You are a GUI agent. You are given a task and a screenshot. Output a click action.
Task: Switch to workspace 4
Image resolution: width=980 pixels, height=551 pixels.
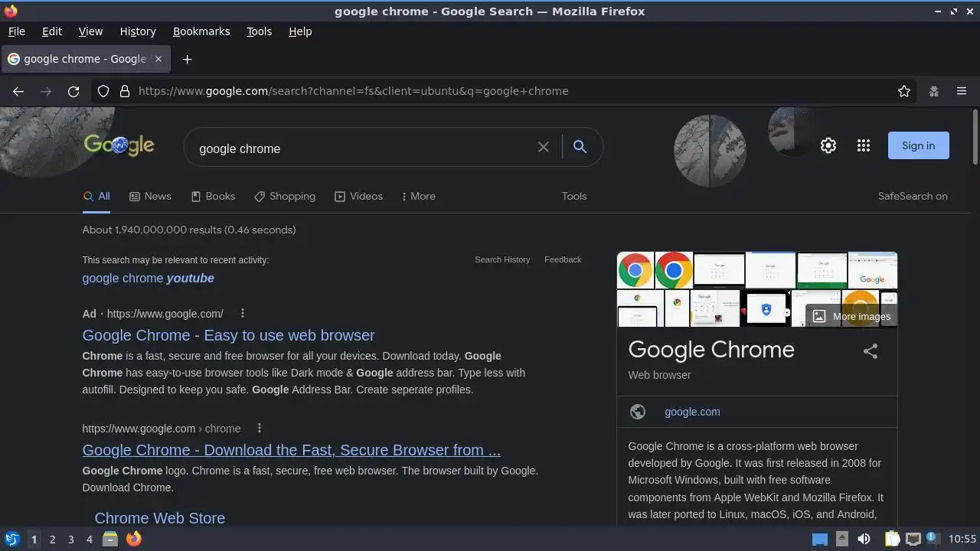89,539
